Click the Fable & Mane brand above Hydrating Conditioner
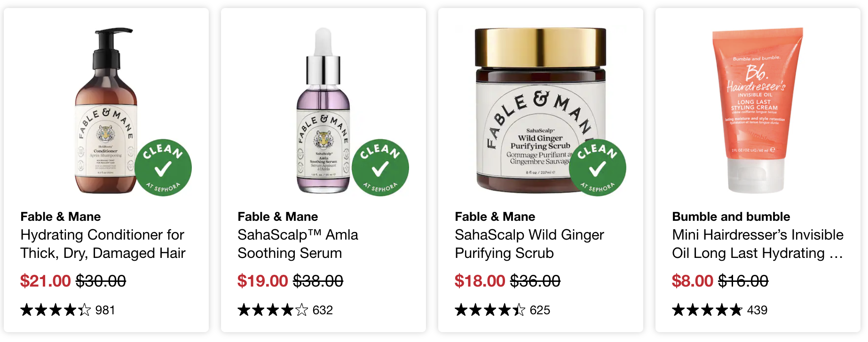The image size is (868, 342). pyautogui.click(x=61, y=217)
